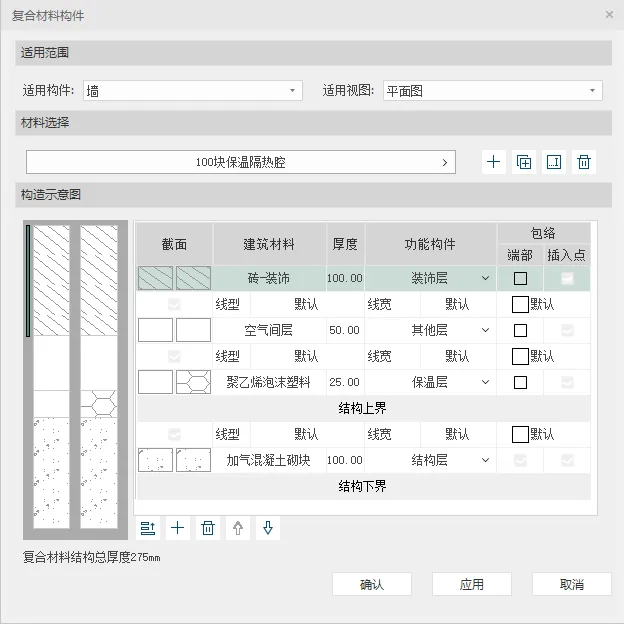This screenshot has width=624, height=624.
Task: Click the sort layers icon below the table
Action: click(x=148, y=528)
